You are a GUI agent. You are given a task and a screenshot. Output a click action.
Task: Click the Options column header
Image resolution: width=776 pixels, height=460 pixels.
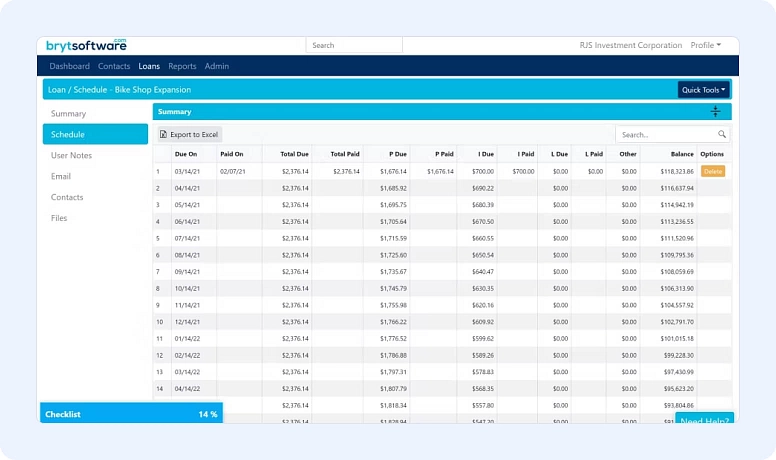click(x=712, y=154)
